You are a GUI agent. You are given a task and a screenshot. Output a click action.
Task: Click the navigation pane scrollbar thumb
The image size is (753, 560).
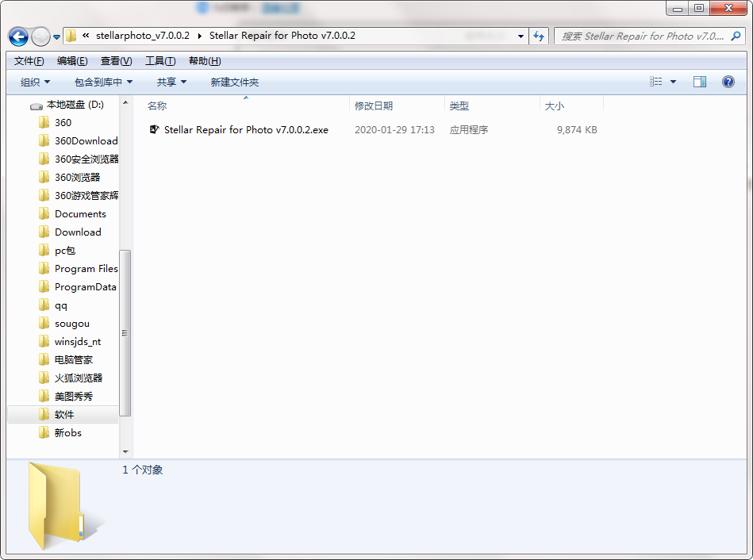pyautogui.click(x=125, y=333)
